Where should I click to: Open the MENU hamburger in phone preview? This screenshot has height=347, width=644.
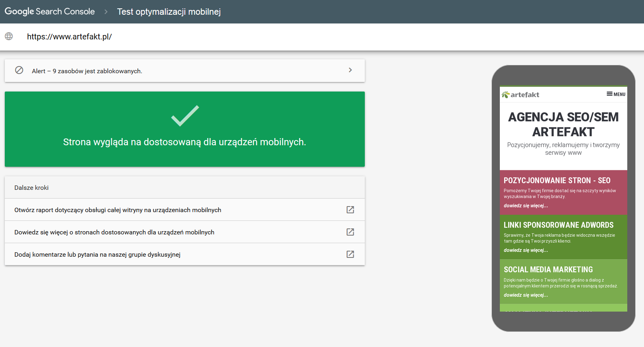616,94
